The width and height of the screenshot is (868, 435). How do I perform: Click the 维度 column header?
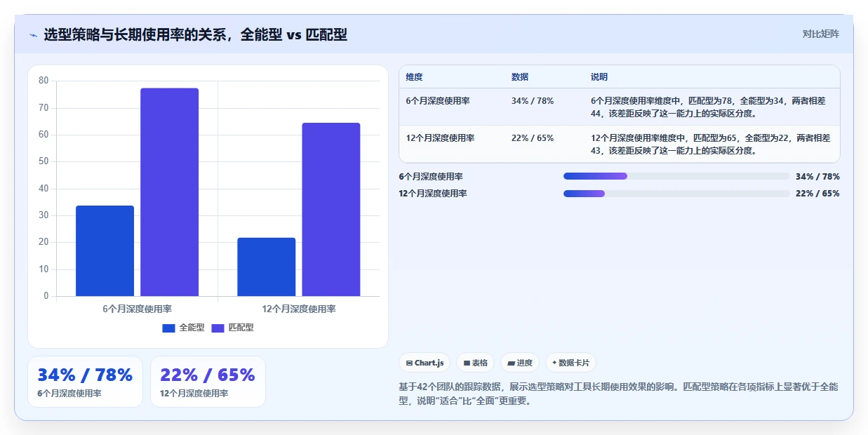[x=414, y=77]
